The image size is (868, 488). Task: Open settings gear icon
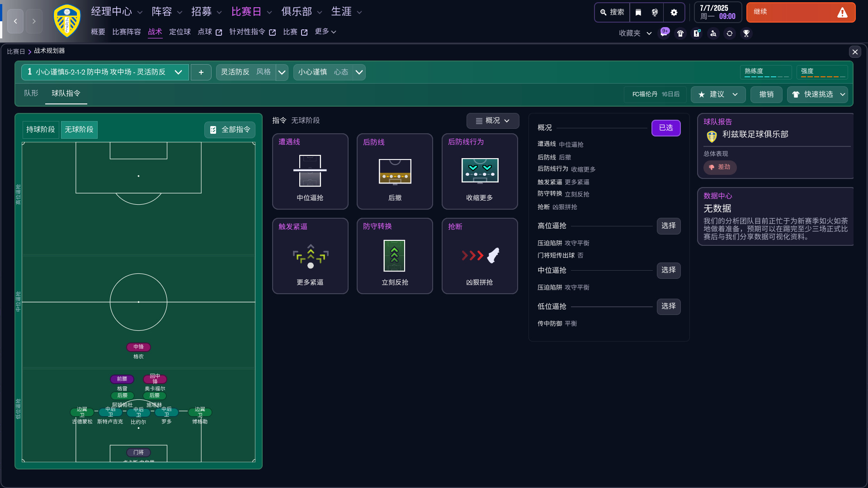pyautogui.click(x=674, y=12)
